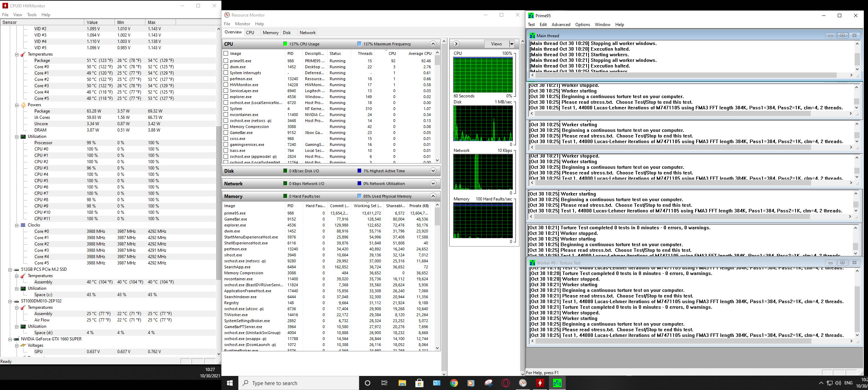
Task: Expand the Network section in Resource Monitor
Action: pyautogui.click(x=433, y=184)
